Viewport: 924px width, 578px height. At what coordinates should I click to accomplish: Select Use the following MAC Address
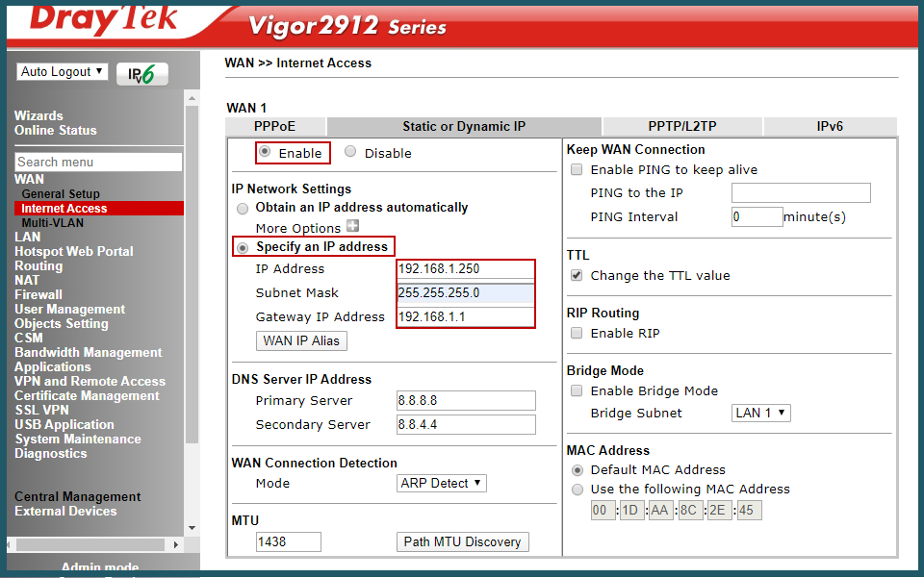[x=577, y=490]
